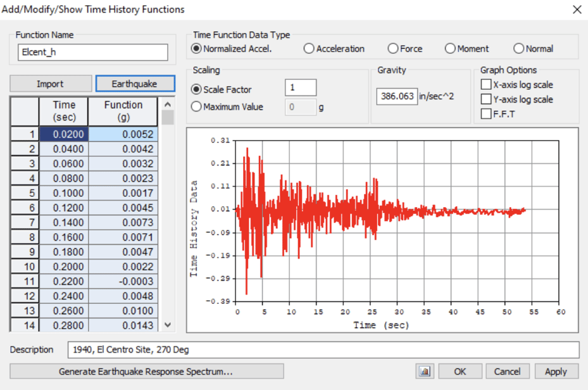
Task: Click function value 0.0073
Action: point(123,222)
